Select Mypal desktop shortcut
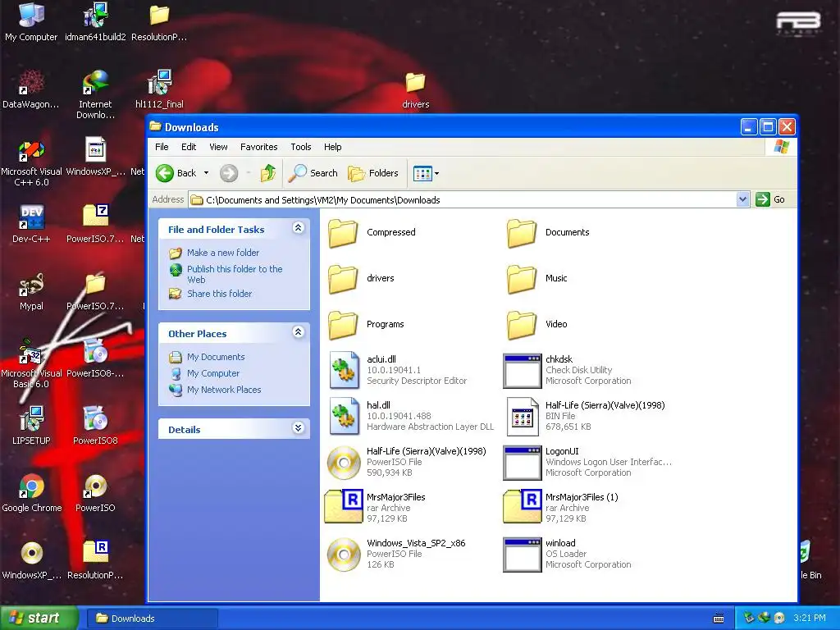The width and height of the screenshot is (840, 630). pos(31,291)
